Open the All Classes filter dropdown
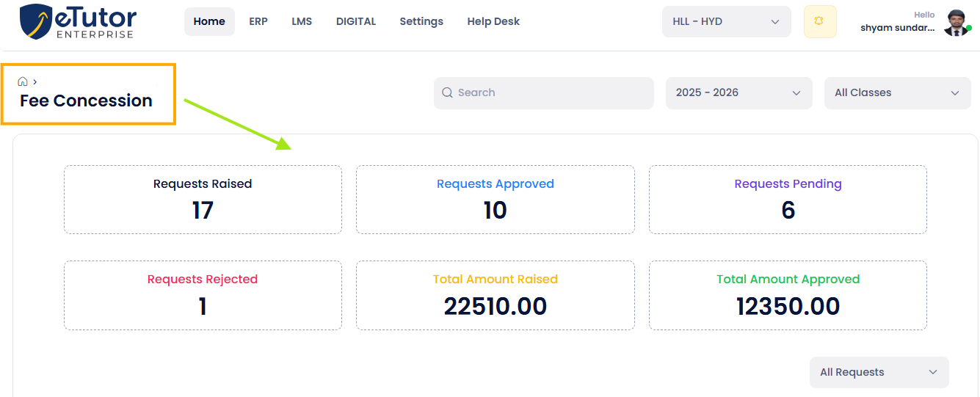This screenshot has height=397, width=980. click(897, 93)
